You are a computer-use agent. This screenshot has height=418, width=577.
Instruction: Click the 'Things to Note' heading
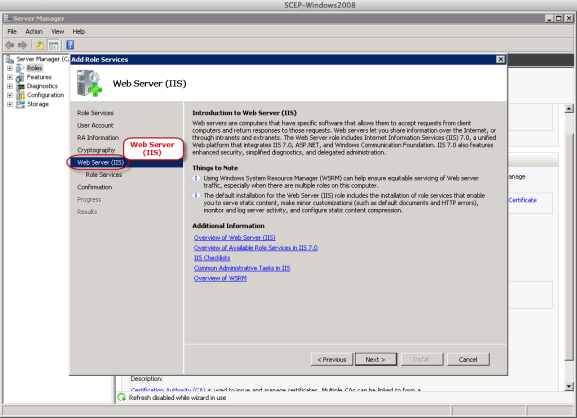click(215, 168)
